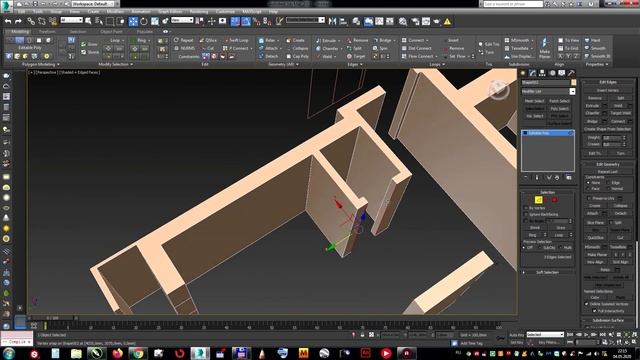Switch to the Object Paint ribbon tab
The image size is (640, 360).
pos(111,31)
